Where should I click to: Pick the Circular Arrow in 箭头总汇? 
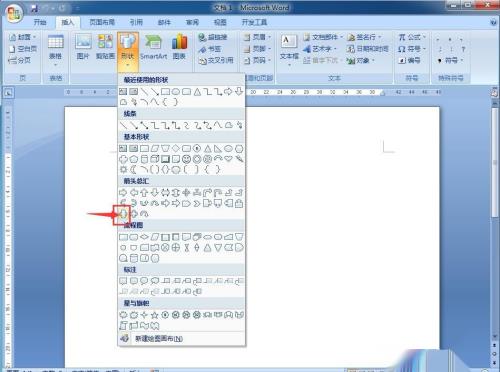pos(144,214)
